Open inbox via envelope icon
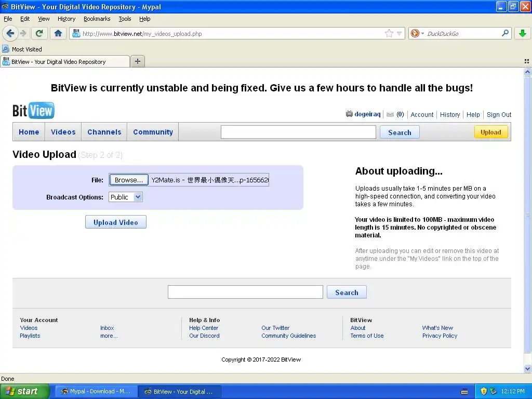Viewport: 532px width, 399px height. [390, 114]
